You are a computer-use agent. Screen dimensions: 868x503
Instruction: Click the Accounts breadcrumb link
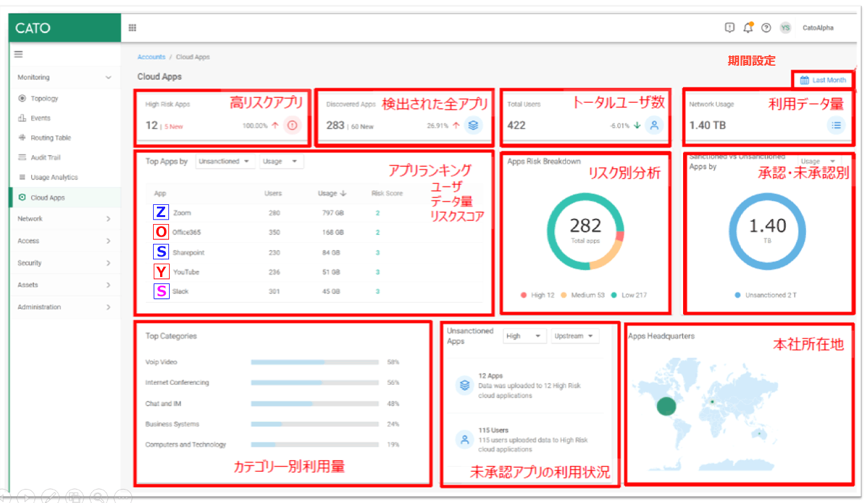pos(151,57)
